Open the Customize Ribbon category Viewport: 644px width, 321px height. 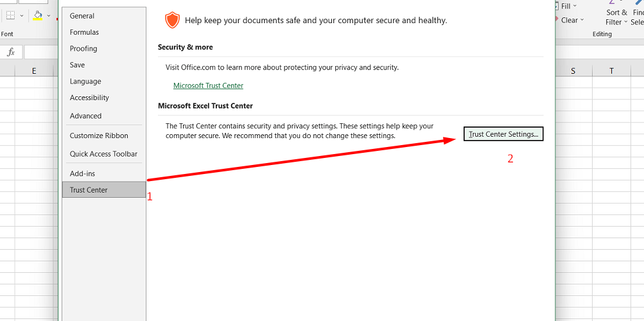(104, 135)
